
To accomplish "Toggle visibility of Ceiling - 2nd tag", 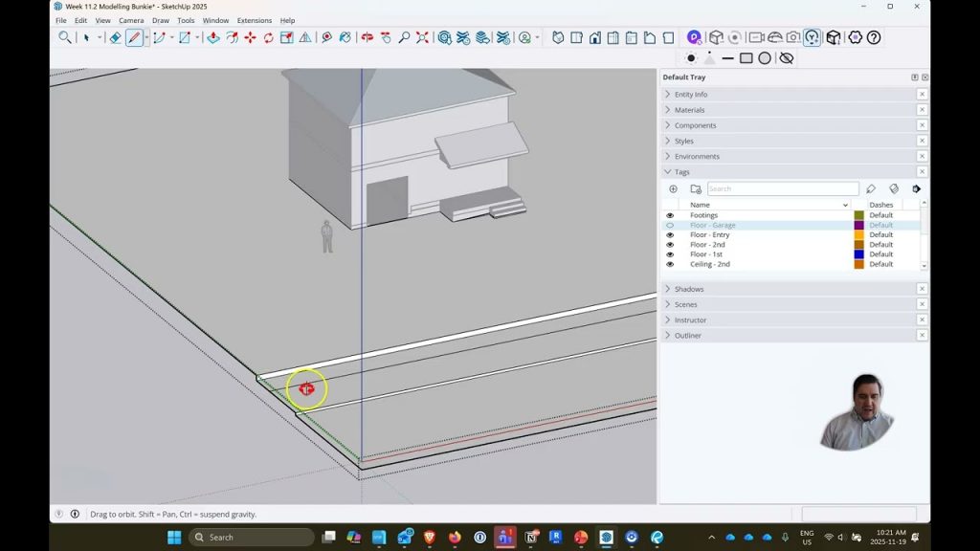I will pyautogui.click(x=670, y=264).
